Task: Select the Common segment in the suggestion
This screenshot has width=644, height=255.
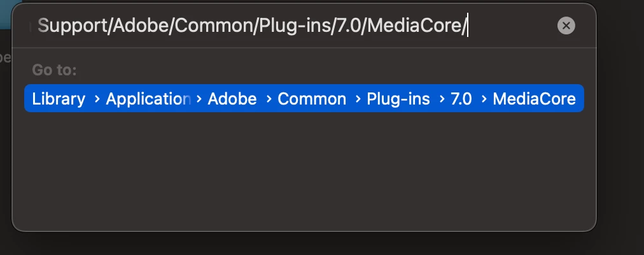Action: click(x=312, y=99)
